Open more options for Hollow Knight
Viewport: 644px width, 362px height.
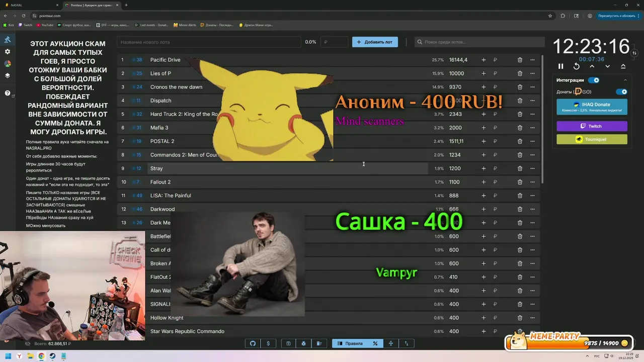532,318
